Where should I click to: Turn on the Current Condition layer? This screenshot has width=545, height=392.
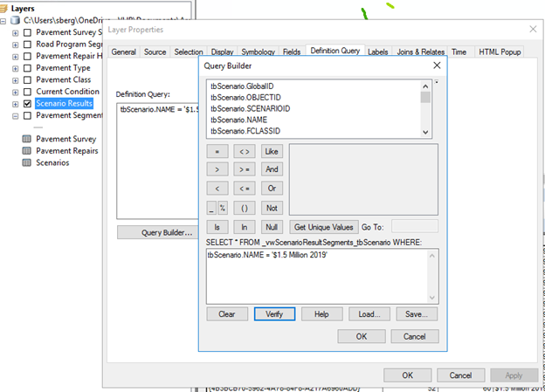pos(28,92)
